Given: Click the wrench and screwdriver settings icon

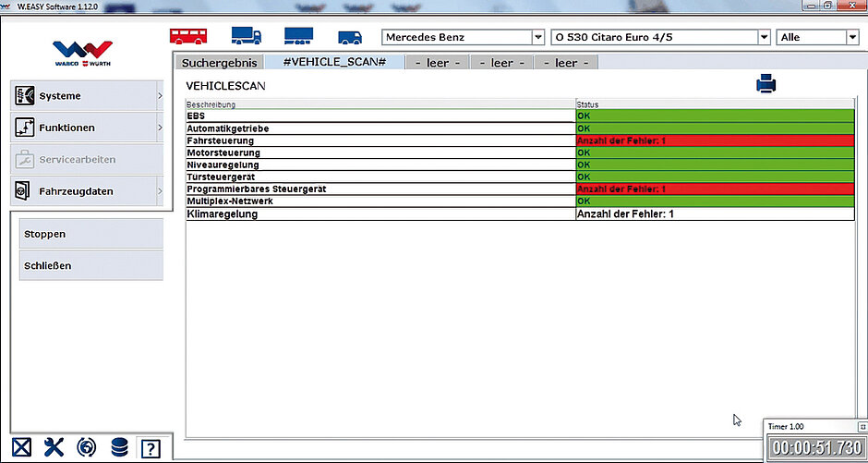Looking at the screenshot, I should coord(54,448).
